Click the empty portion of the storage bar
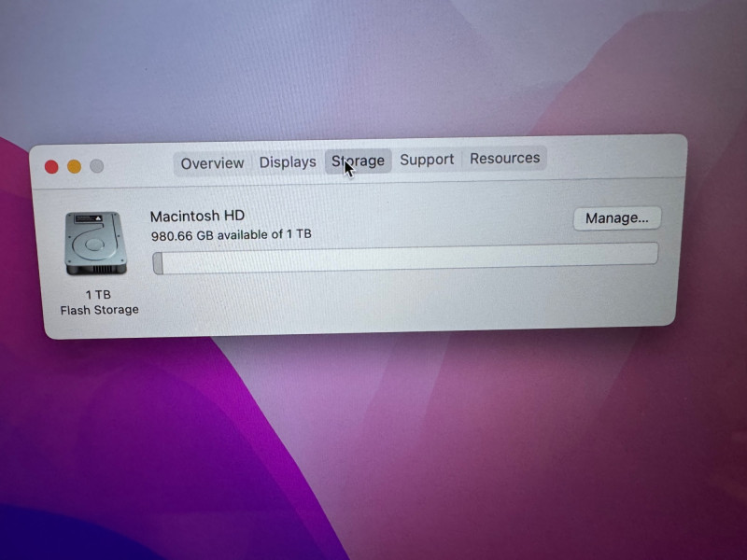Image resolution: width=747 pixels, height=560 pixels. coord(411,259)
